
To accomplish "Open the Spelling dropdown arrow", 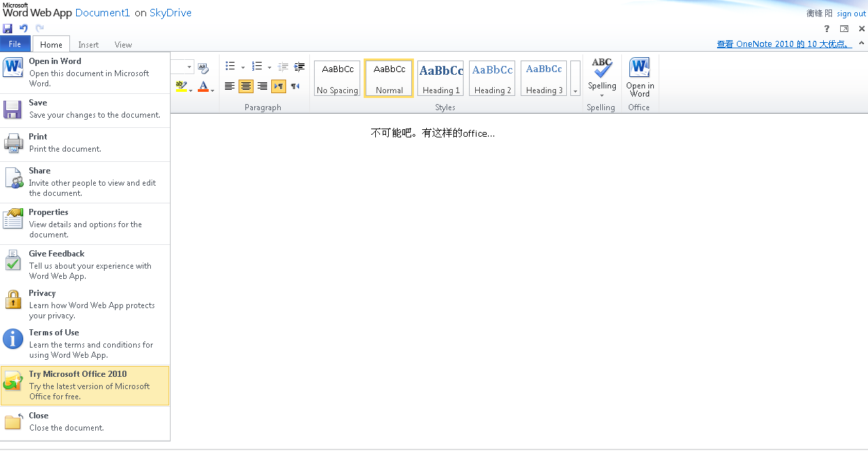I will tap(602, 95).
